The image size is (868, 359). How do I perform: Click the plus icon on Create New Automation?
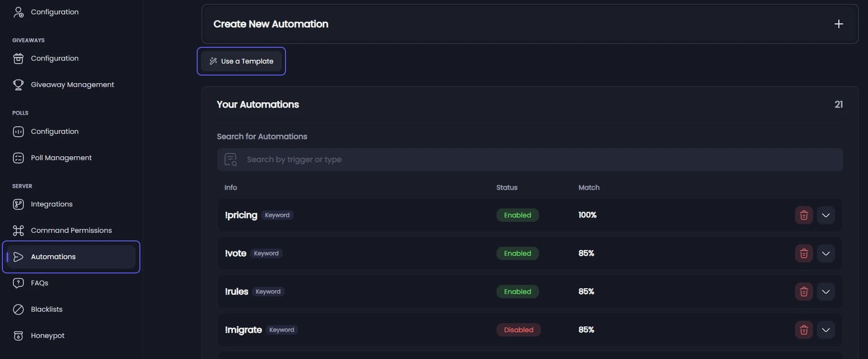tap(838, 24)
